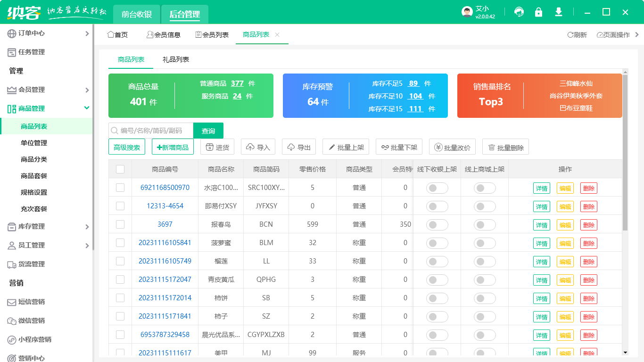Enable 线下收银上架 for 水溶C100
This screenshot has width=644, height=362.
point(437,188)
